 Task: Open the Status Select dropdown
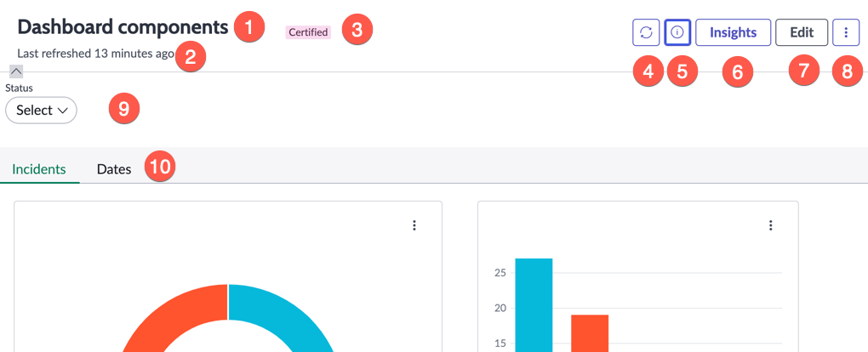point(41,111)
